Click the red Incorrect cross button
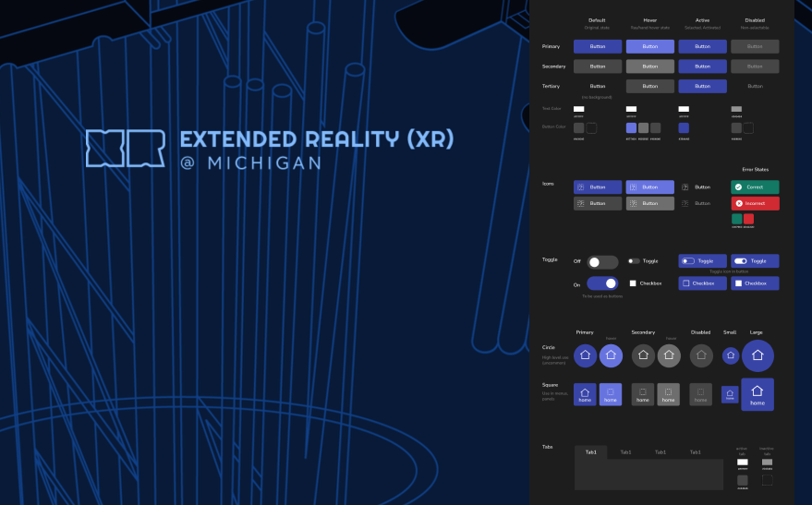812x505 pixels. (755, 203)
